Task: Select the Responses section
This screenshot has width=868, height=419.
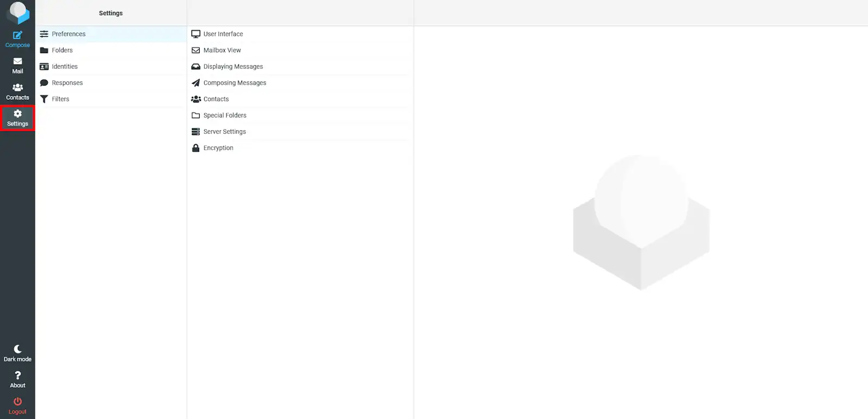Action: (x=67, y=83)
